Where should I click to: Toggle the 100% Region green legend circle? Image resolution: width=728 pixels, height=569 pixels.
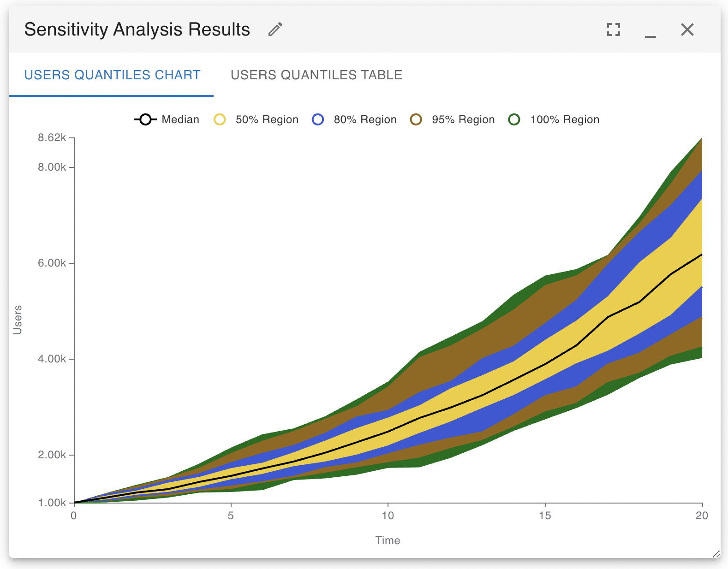point(514,119)
